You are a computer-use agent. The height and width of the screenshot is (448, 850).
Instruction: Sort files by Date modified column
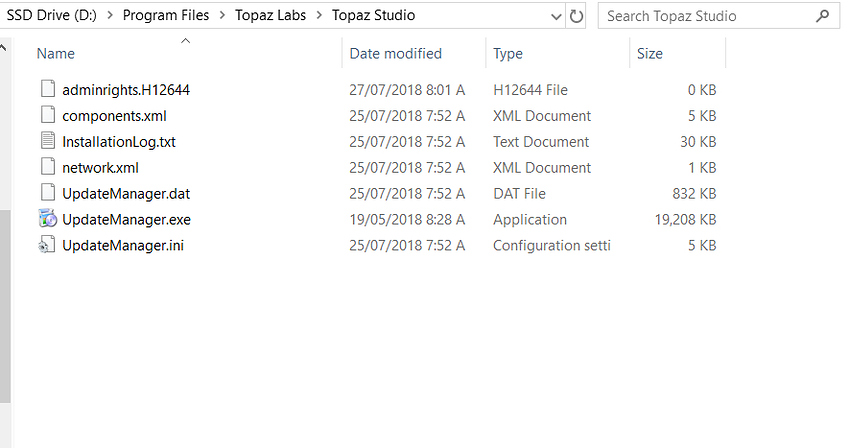pyautogui.click(x=395, y=53)
